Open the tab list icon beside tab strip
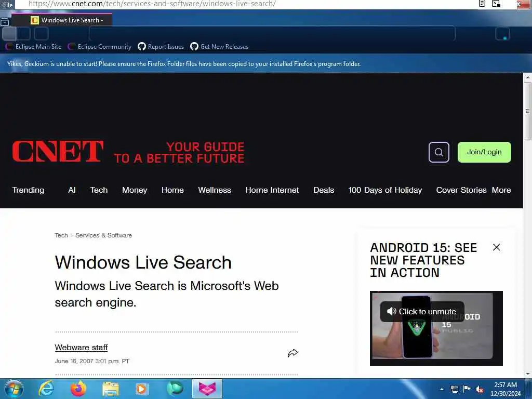 click(x=5, y=22)
